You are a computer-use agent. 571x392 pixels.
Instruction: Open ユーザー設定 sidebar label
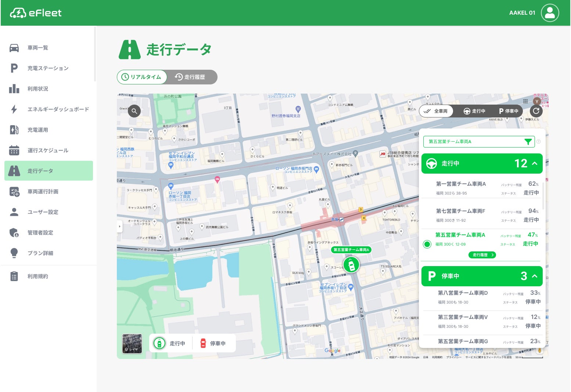(43, 212)
